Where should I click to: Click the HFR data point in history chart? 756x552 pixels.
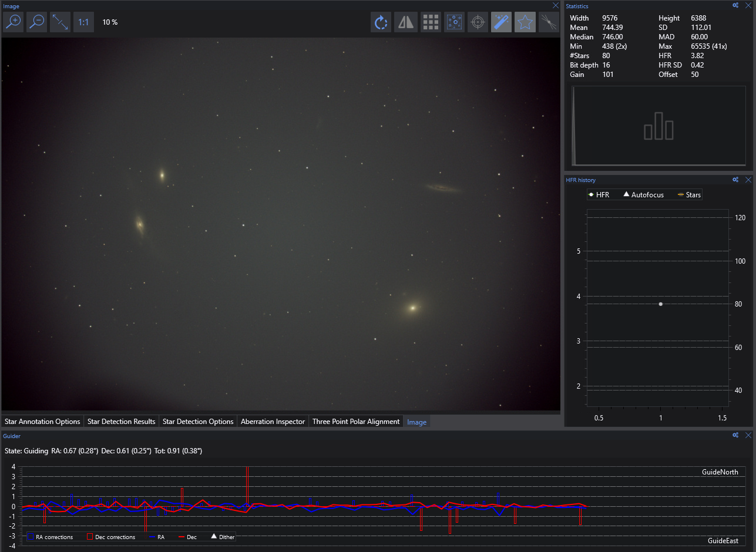click(661, 304)
